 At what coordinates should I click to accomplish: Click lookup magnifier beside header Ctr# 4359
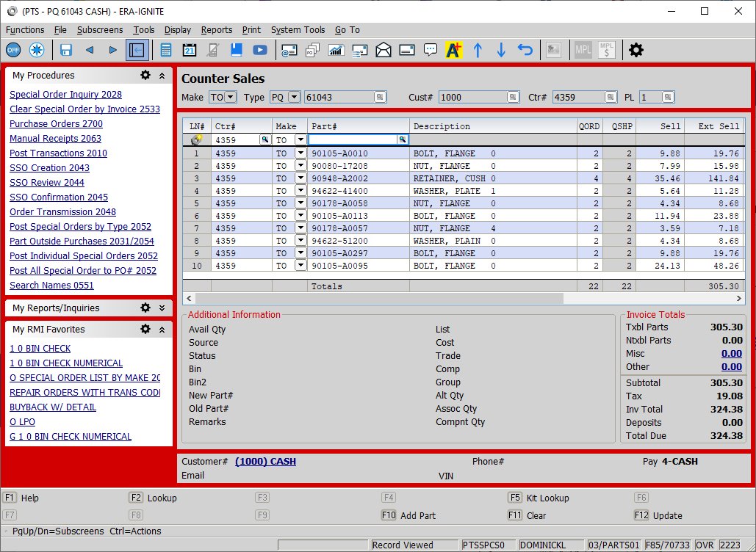pos(611,98)
